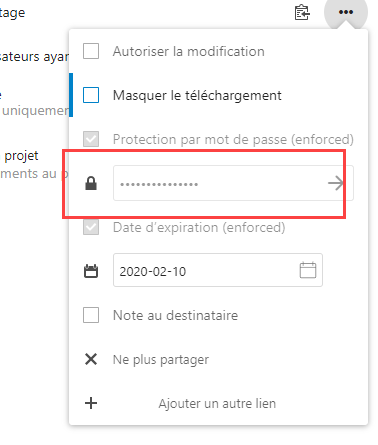Click the padlock icon beside password field
Image resolution: width=378 pixels, height=445 pixels.
(91, 183)
